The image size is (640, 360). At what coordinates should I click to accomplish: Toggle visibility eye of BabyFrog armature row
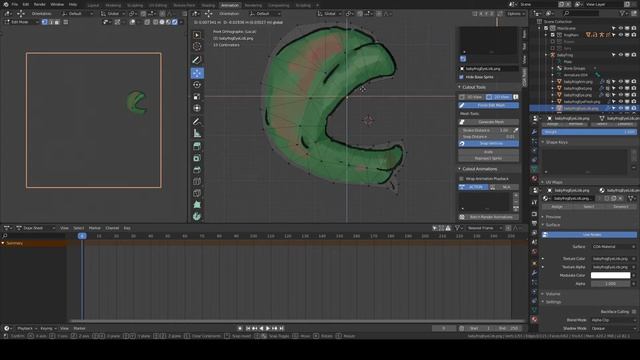click(620, 55)
